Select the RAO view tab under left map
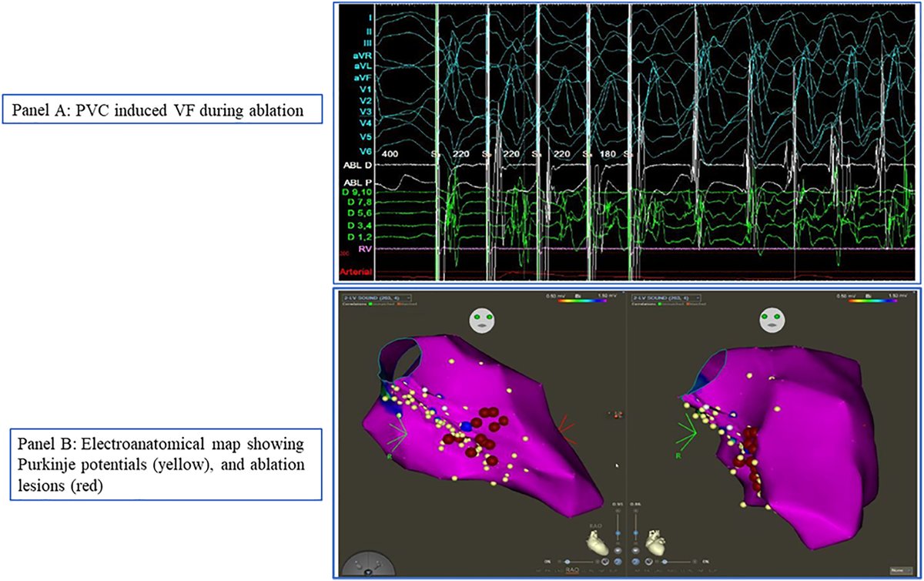The image size is (924, 581). [572, 570]
